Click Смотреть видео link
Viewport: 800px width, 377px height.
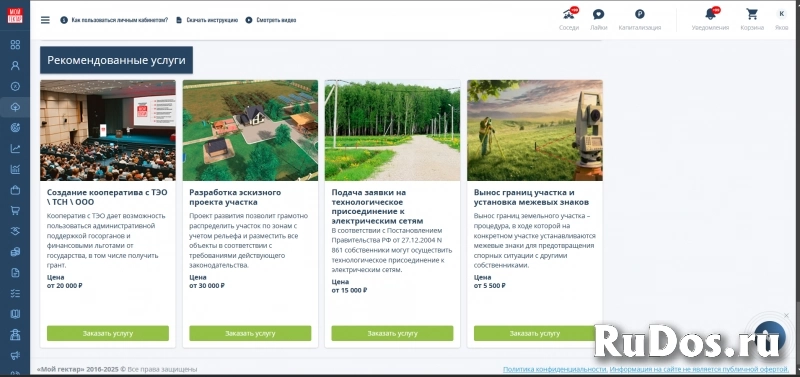tap(276, 20)
